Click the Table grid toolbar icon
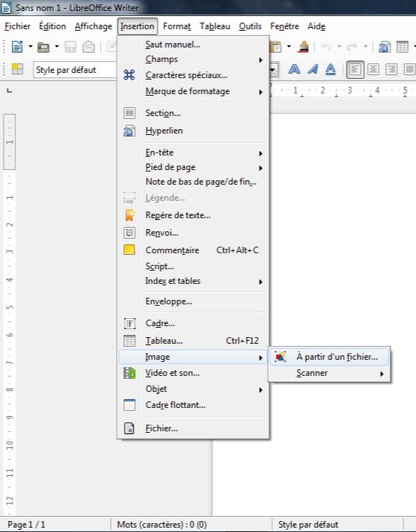 (402, 47)
